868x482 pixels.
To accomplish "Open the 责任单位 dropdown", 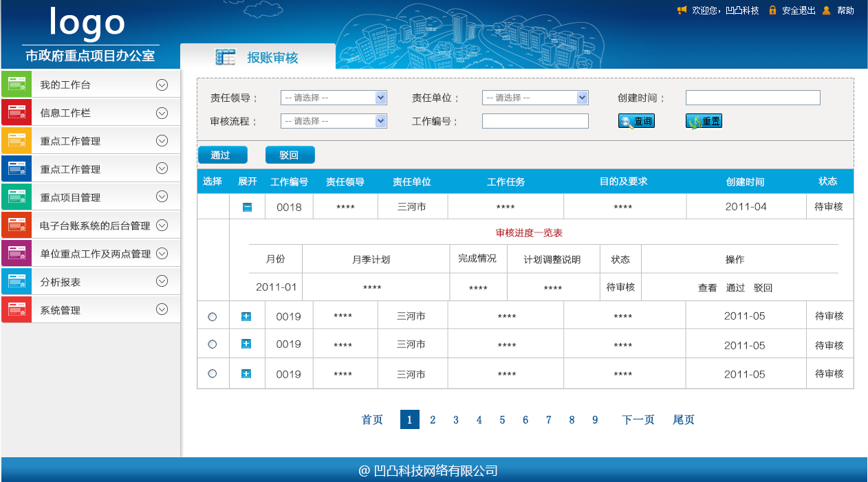I will pos(535,98).
